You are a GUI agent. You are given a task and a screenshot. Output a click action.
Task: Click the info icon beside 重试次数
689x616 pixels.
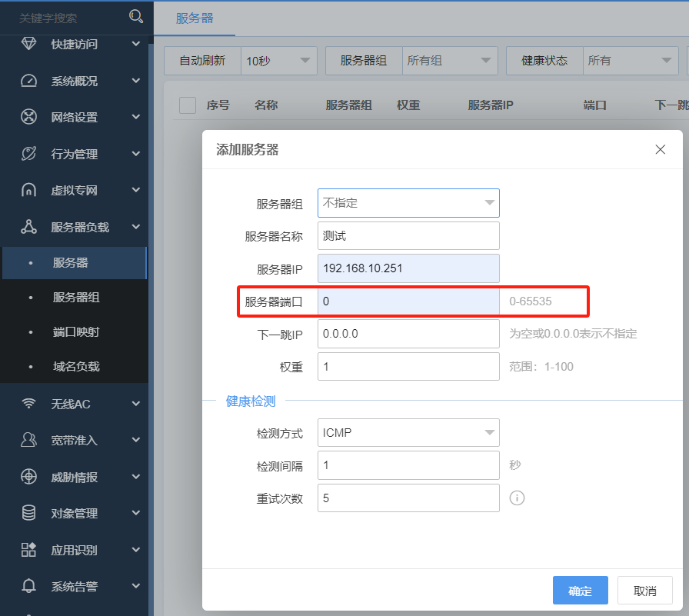[517, 498]
